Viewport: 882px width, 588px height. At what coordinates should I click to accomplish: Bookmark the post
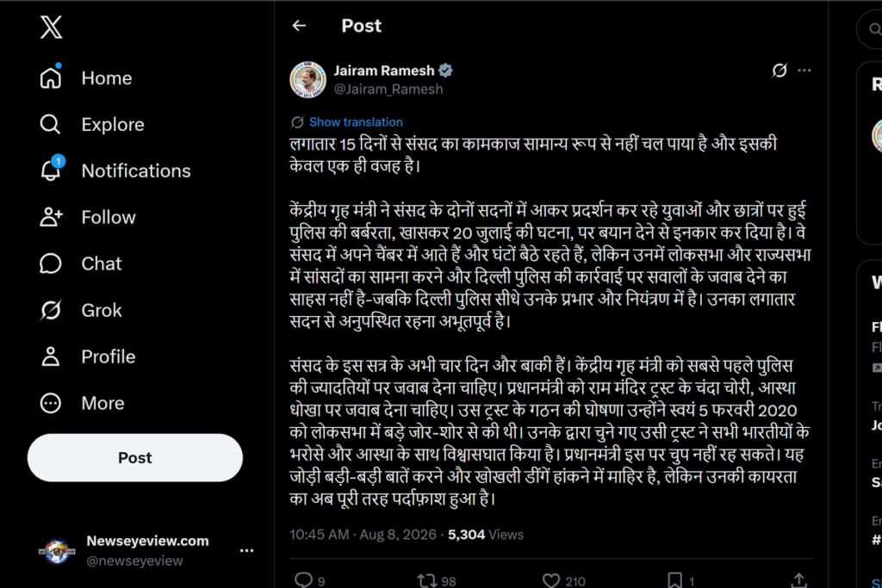[674, 580]
